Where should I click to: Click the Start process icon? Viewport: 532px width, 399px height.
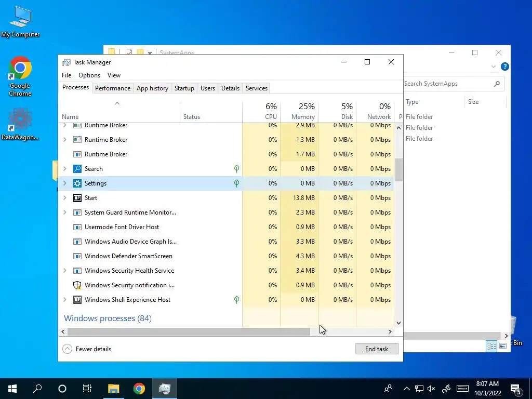[77, 198]
